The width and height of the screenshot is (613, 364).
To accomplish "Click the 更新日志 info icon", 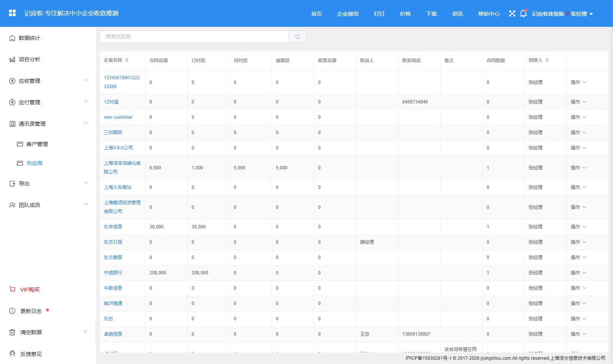I will 12,311.
